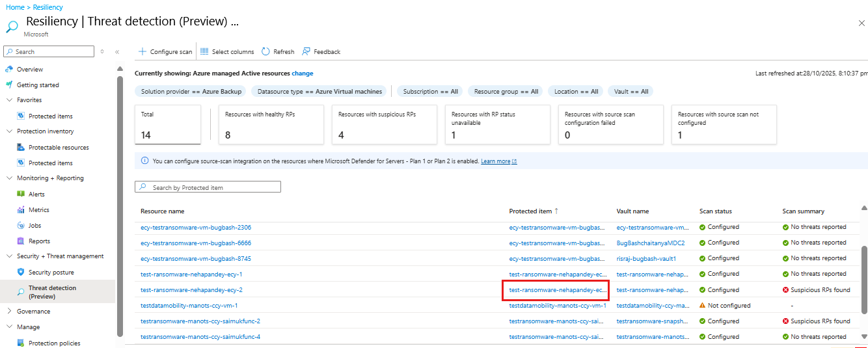Open Security posture menu item
Screen dimensions: 868x348
tap(51, 272)
